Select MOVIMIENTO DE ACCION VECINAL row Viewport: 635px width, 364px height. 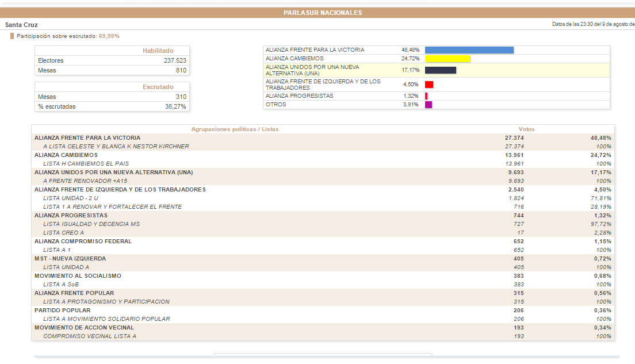point(323,328)
